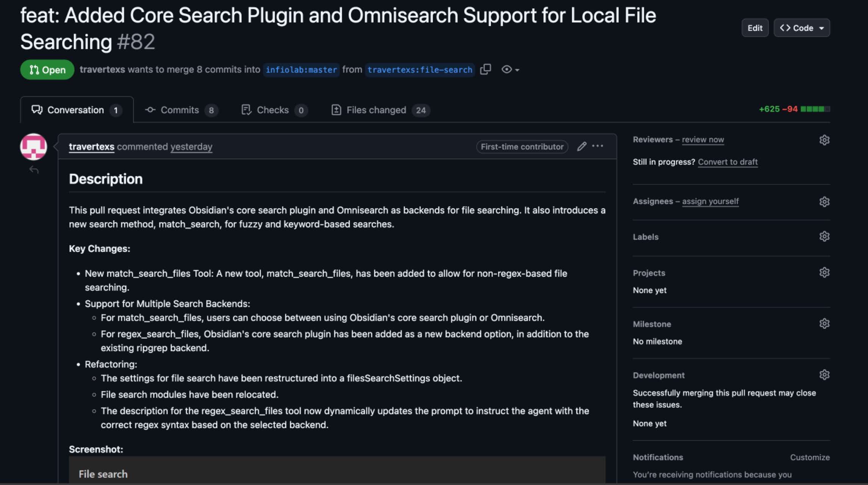Viewport: 868px width, 485px height.
Task: Click the PR number '#82' text
Action: pos(136,42)
